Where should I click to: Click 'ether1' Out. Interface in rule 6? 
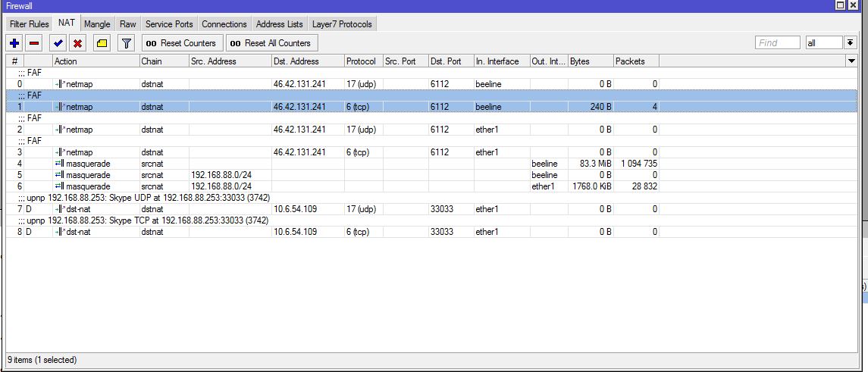(x=543, y=186)
